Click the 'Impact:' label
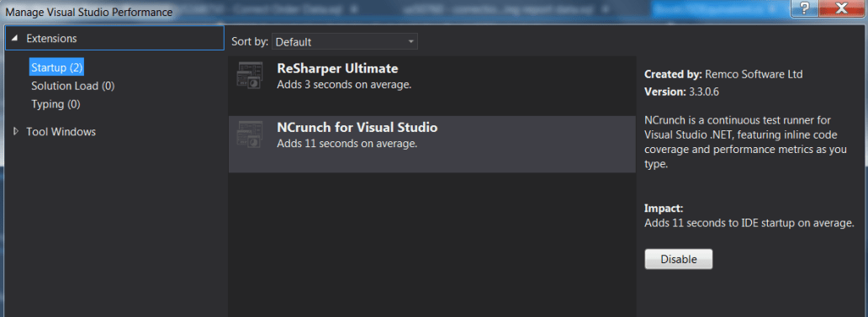 click(664, 209)
